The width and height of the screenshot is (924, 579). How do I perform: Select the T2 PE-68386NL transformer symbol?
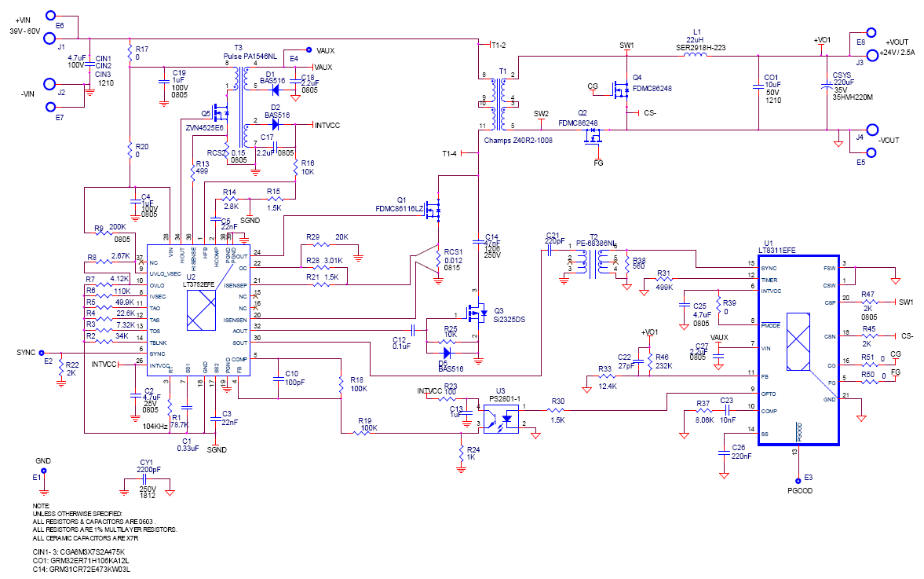593,262
